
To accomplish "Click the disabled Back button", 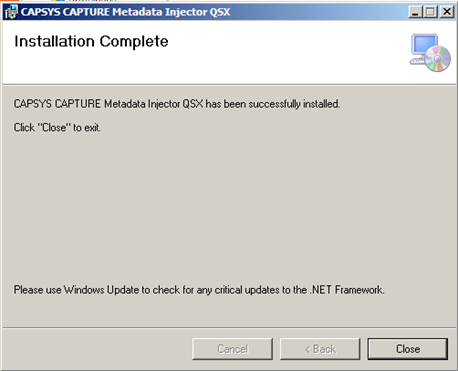I will coord(320,349).
